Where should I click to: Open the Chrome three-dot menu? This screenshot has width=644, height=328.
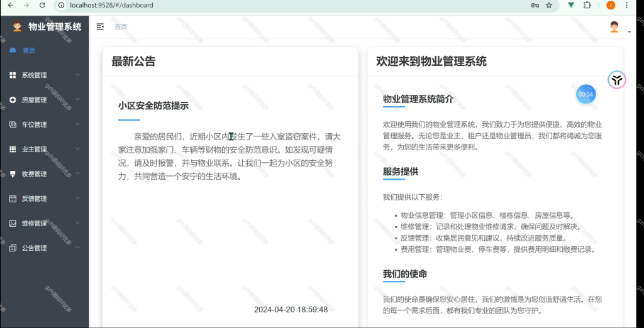click(627, 5)
